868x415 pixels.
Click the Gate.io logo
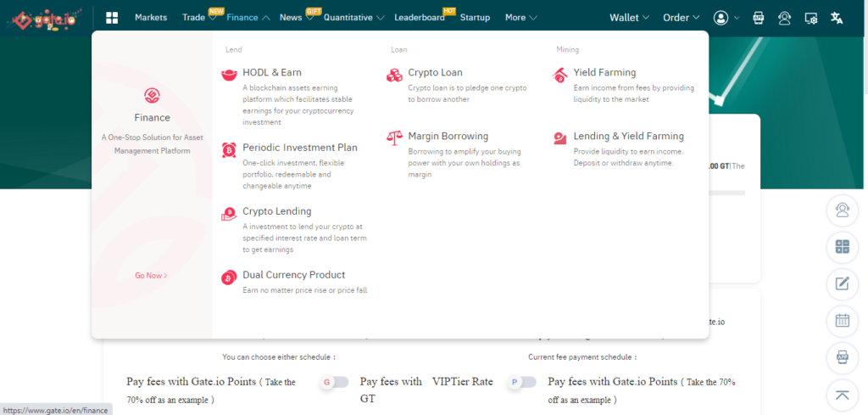point(44,19)
